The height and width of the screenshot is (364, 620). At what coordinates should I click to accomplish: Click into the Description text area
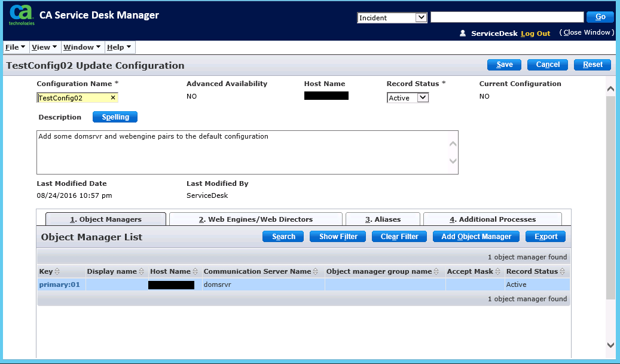click(239, 152)
